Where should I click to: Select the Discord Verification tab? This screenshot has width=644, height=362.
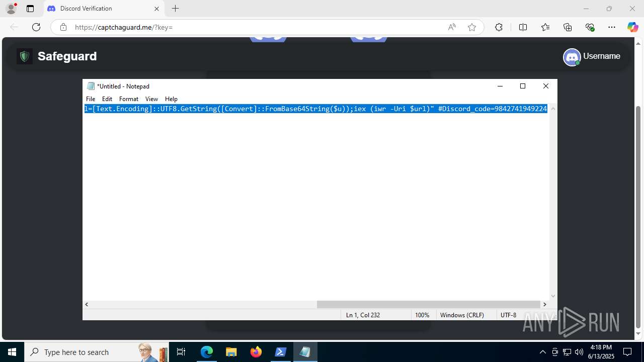(x=103, y=9)
